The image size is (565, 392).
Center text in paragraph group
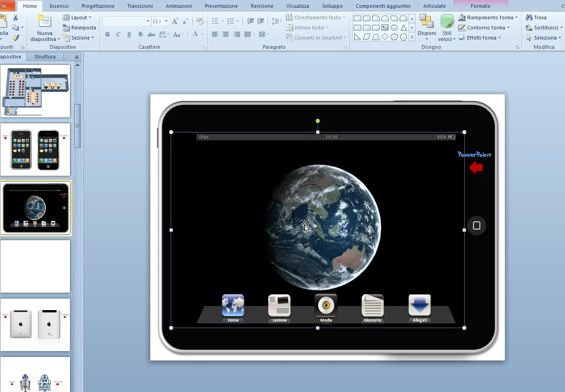click(x=226, y=35)
